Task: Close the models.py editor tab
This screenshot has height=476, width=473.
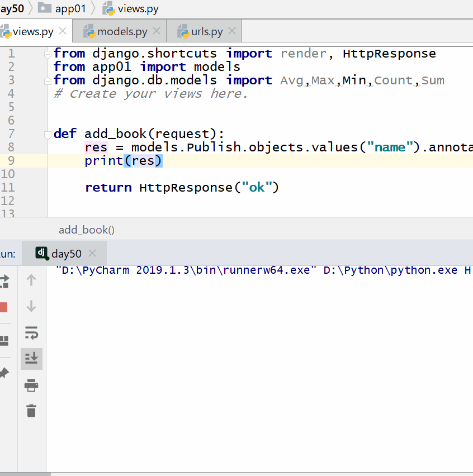Action: point(157,31)
